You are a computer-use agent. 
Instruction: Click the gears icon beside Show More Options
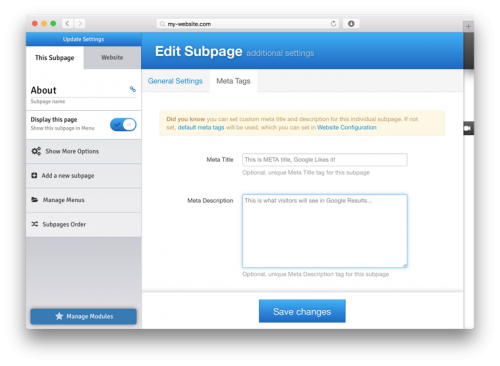36,151
